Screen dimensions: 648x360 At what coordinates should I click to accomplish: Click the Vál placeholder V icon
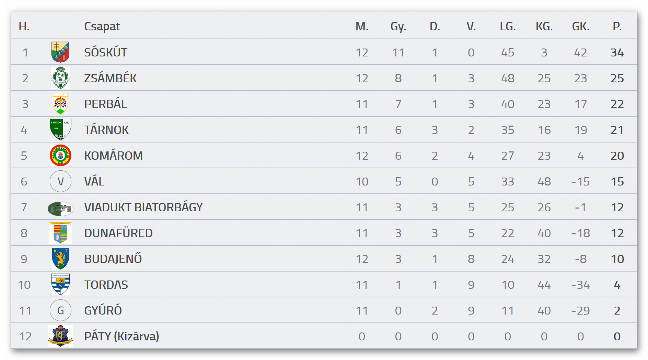tap(60, 181)
